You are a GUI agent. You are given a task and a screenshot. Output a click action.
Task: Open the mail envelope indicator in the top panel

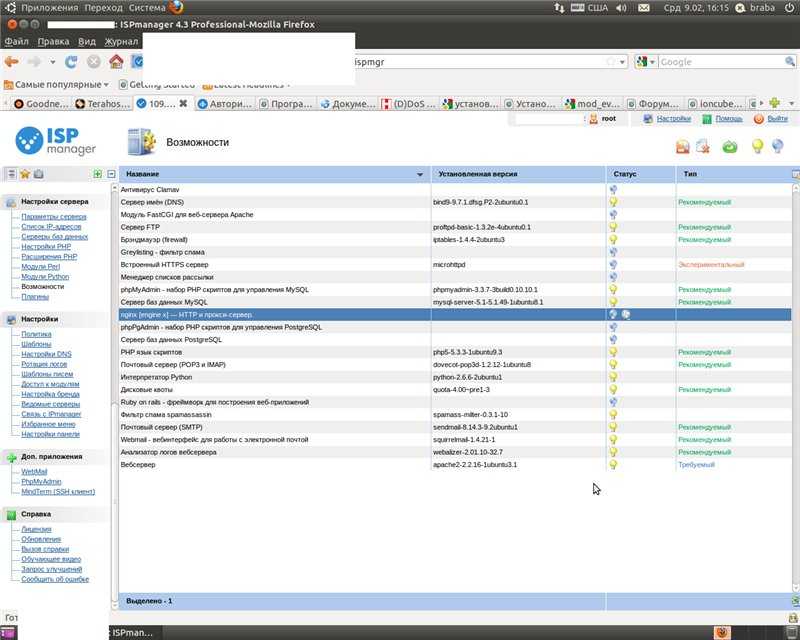[x=644, y=8]
